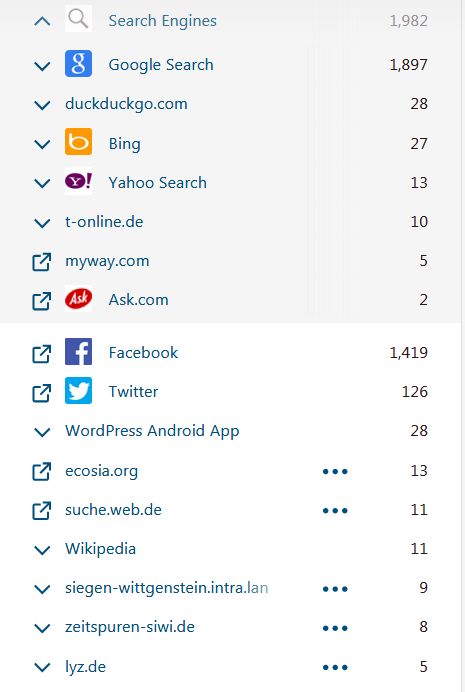Open Facebook via external link icon
This screenshot has width=465, height=692.
[x=42, y=353]
